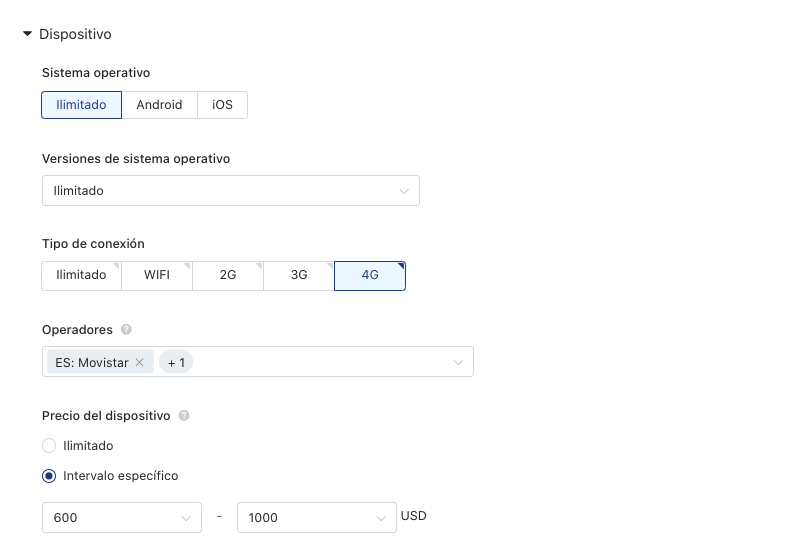This screenshot has width=794, height=559.
Task: Toggle the WIFI connection type
Action: [x=157, y=275]
